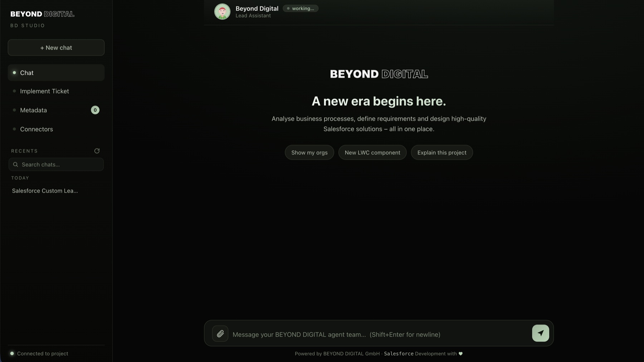The width and height of the screenshot is (644, 362).
Task: Choose the Show my orgs suggestion
Action: 309,153
